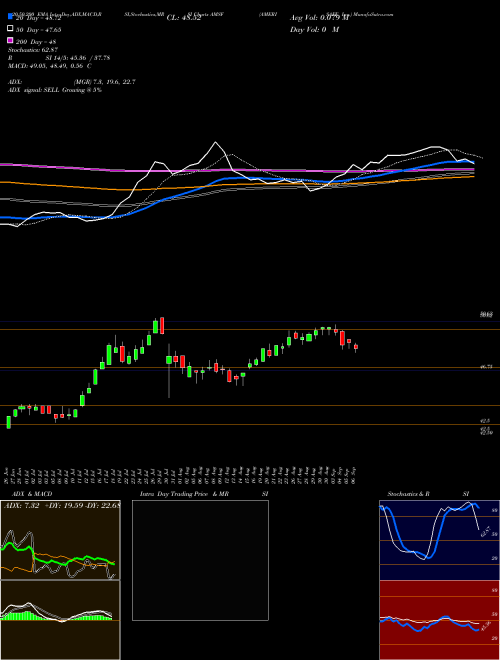The height and width of the screenshot is (660, 500).
Task: Open the MACD histogram sub-chart
Action: coord(60,620)
